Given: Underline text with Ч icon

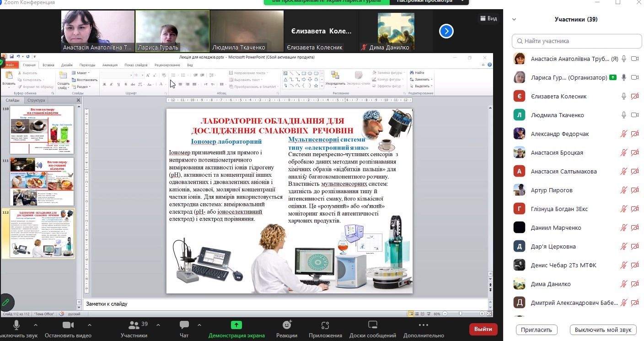Looking at the screenshot, I should [118, 84].
